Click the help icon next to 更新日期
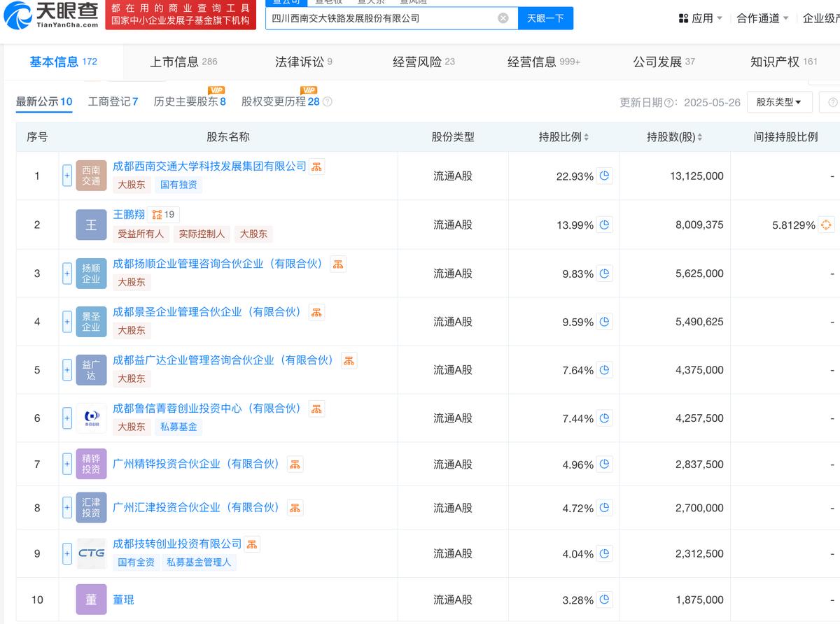840x624 pixels. click(x=669, y=102)
